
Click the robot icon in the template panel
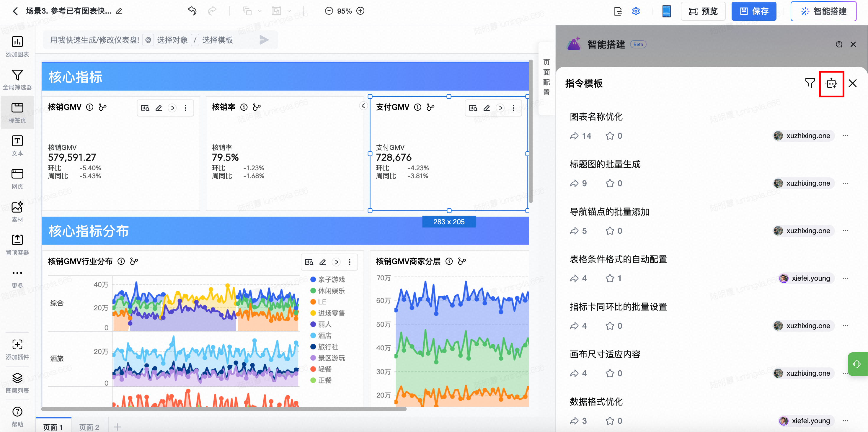831,84
